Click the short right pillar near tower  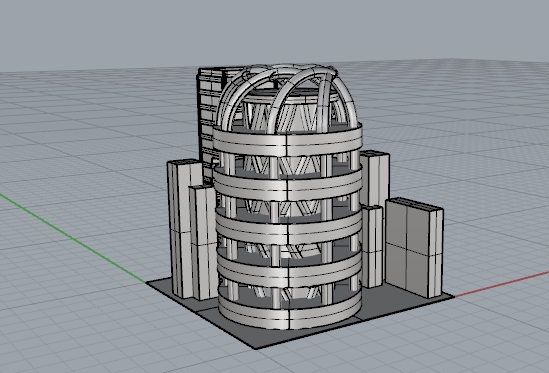point(372,247)
